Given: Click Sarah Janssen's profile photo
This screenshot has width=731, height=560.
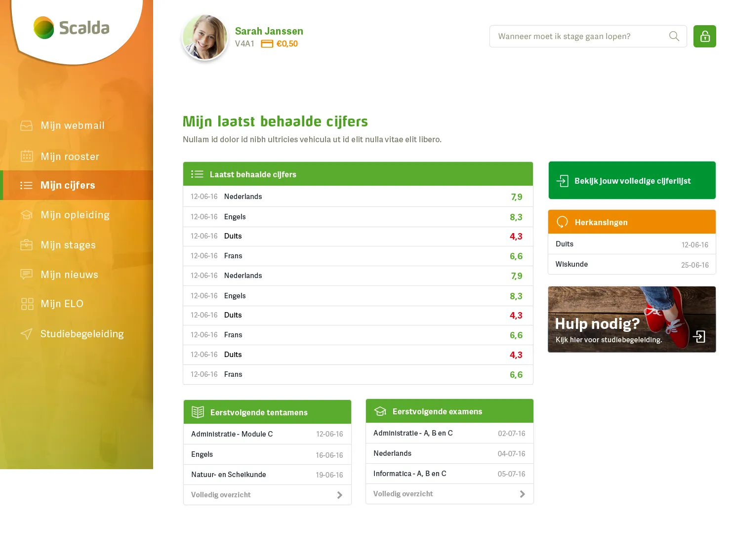Looking at the screenshot, I should point(205,37).
